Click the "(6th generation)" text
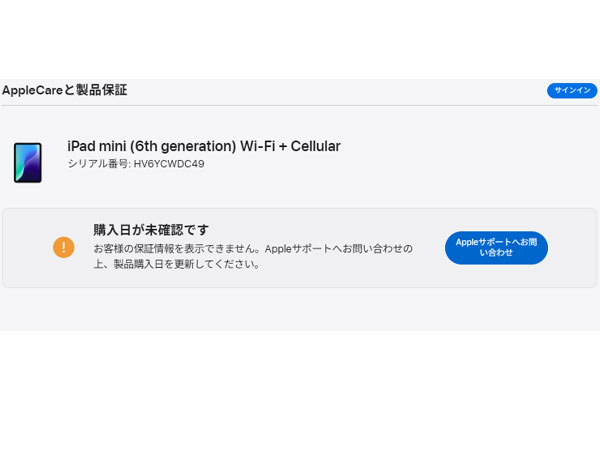The image size is (600, 450). tap(183, 147)
